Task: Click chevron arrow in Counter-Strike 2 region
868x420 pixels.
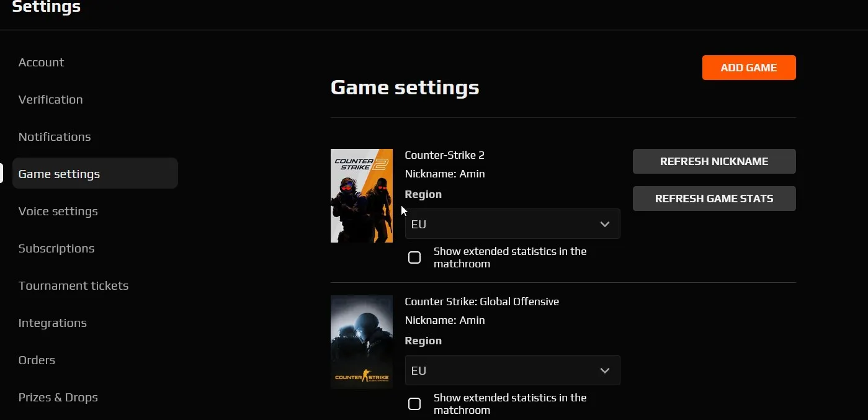Action: point(605,225)
